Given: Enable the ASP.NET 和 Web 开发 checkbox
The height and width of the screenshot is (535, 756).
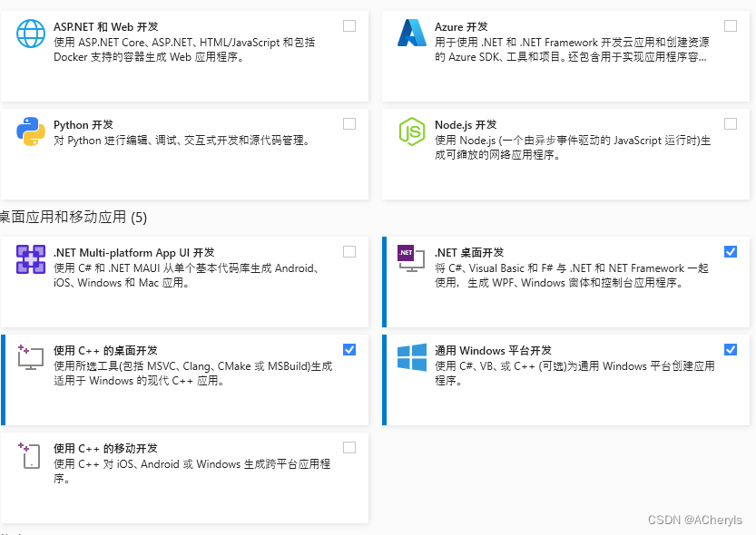Looking at the screenshot, I should tap(349, 25).
